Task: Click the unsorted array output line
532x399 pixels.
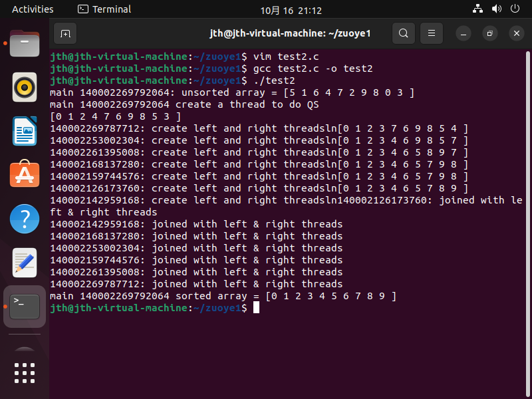Action: coord(232,92)
